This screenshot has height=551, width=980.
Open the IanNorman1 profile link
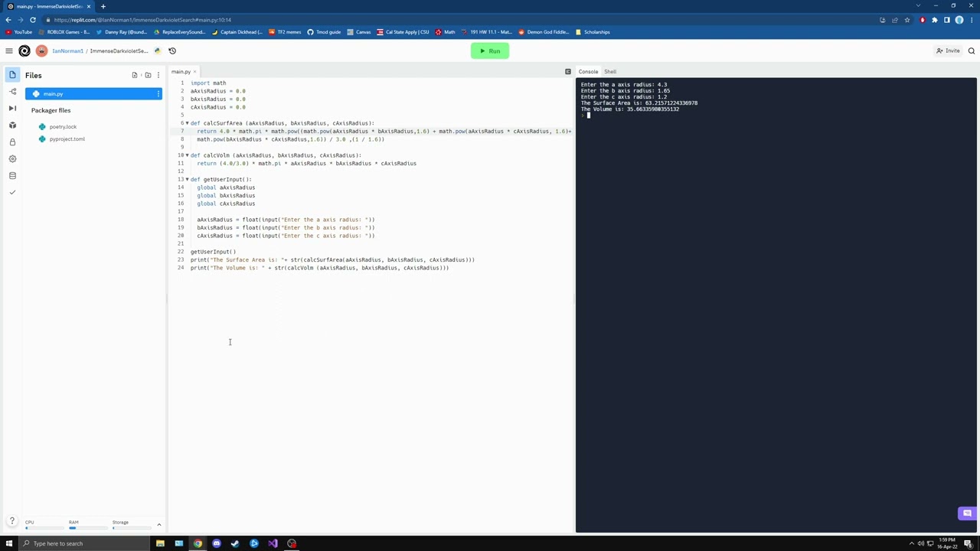[67, 51]
